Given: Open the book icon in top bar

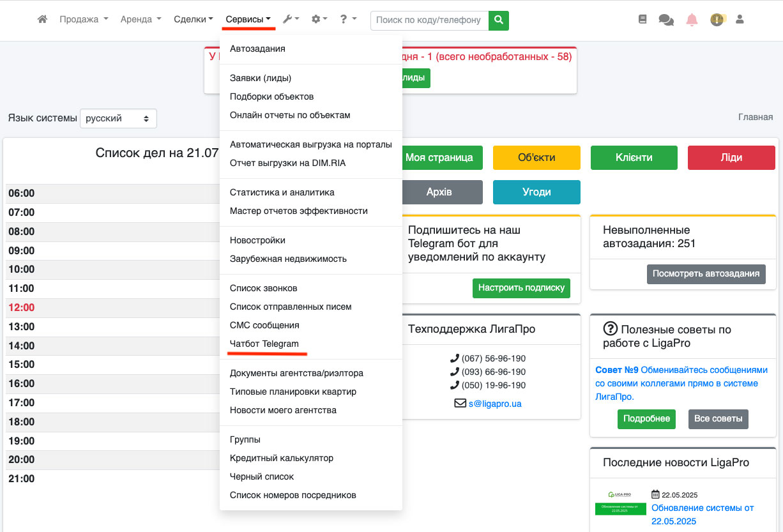Looking at the screenshot, I should click(x=642, y=20).
